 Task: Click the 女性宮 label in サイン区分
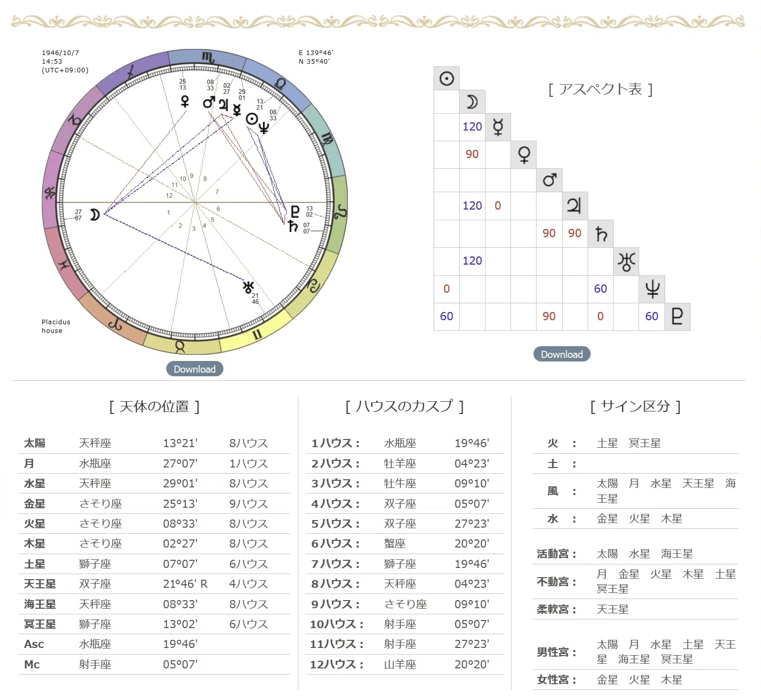(x=556, y=680)
